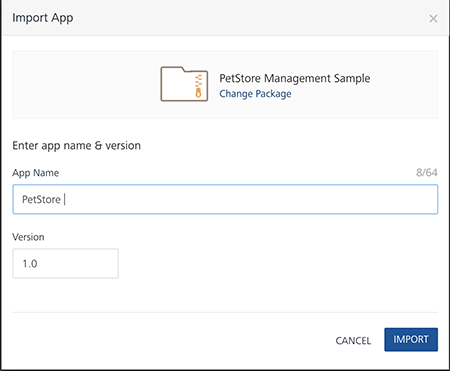Click the blue IMPORT button

[411, 339]
